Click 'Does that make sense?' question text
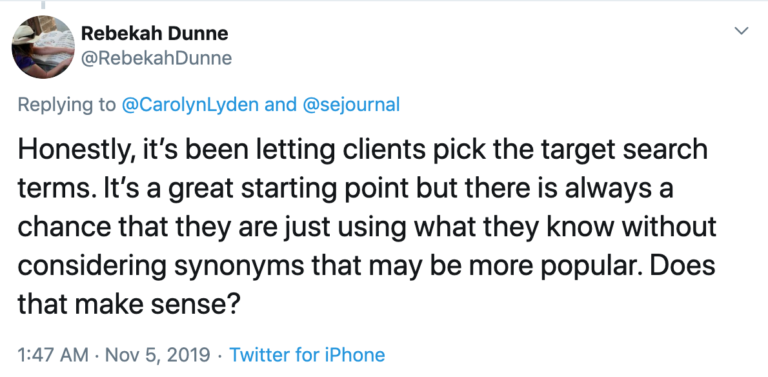The image size is (768, 377). [x=367, y=285]
